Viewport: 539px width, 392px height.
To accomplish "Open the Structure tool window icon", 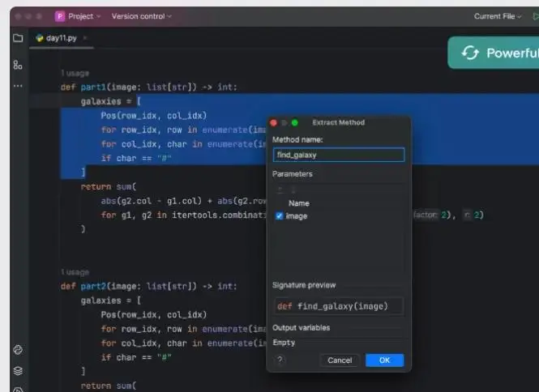I will [18, 65].
